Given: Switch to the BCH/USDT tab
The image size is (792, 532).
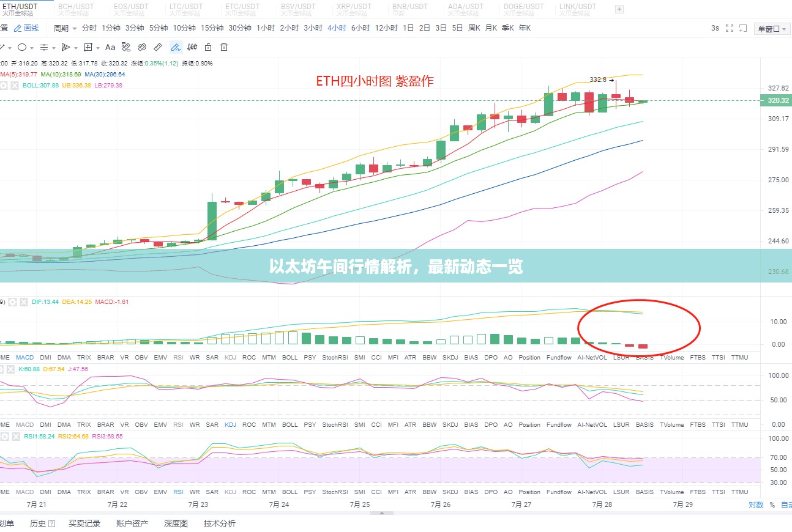Looking at the screenshot, I should 75,9.
